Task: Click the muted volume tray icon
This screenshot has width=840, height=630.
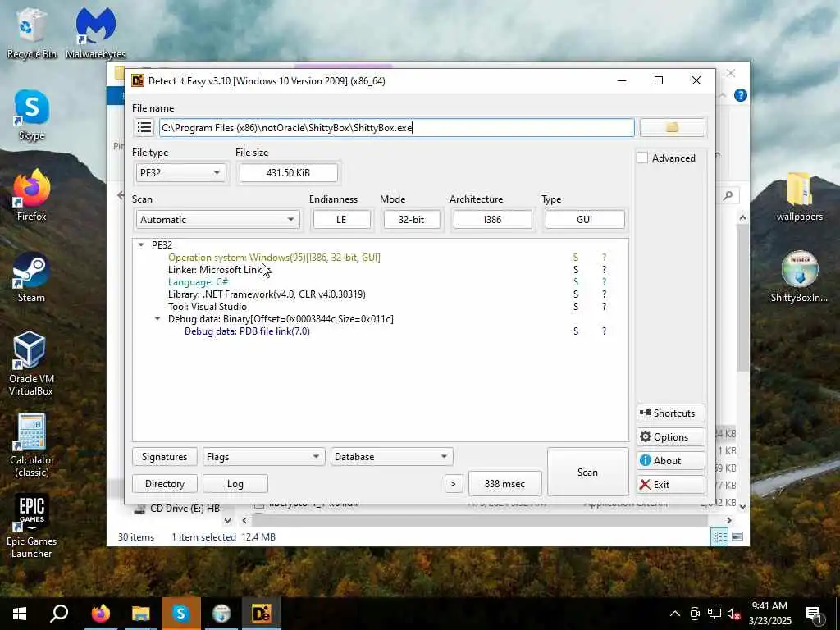Action: coord(734,614)
